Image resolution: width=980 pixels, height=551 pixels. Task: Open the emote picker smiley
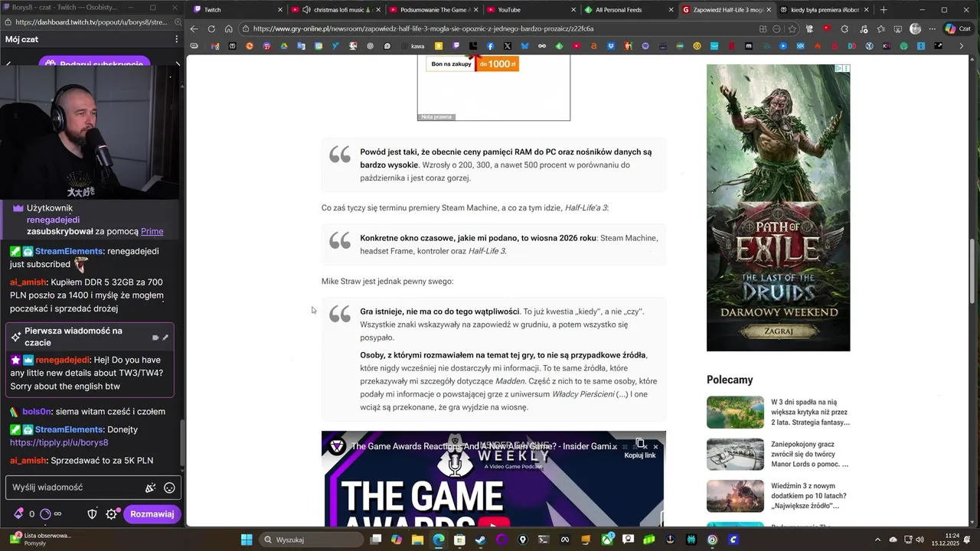coord(169,487)
